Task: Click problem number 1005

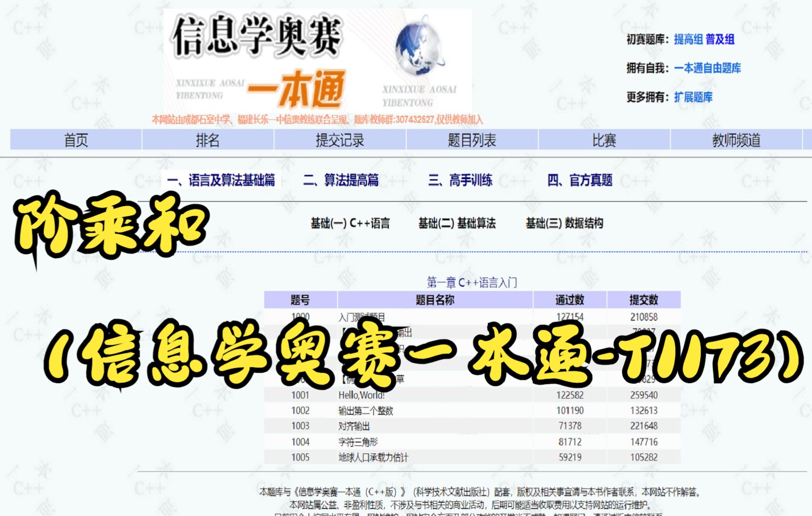Action: pos(300,458)
